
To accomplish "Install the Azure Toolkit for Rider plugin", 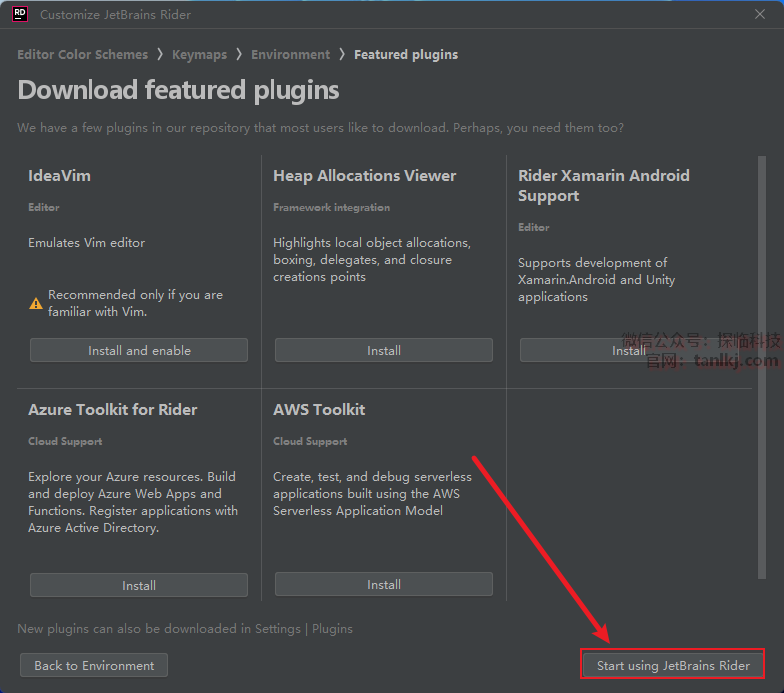I will [x=138, y=585].
